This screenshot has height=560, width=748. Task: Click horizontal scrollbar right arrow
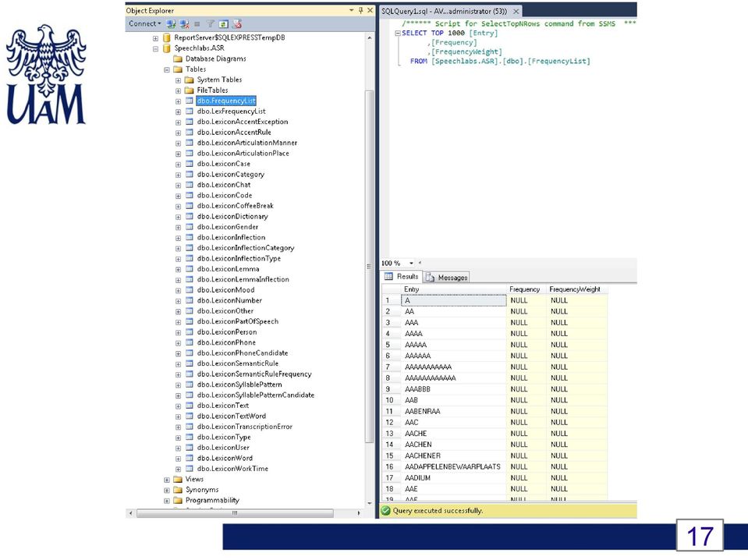(x=359, y=513)
